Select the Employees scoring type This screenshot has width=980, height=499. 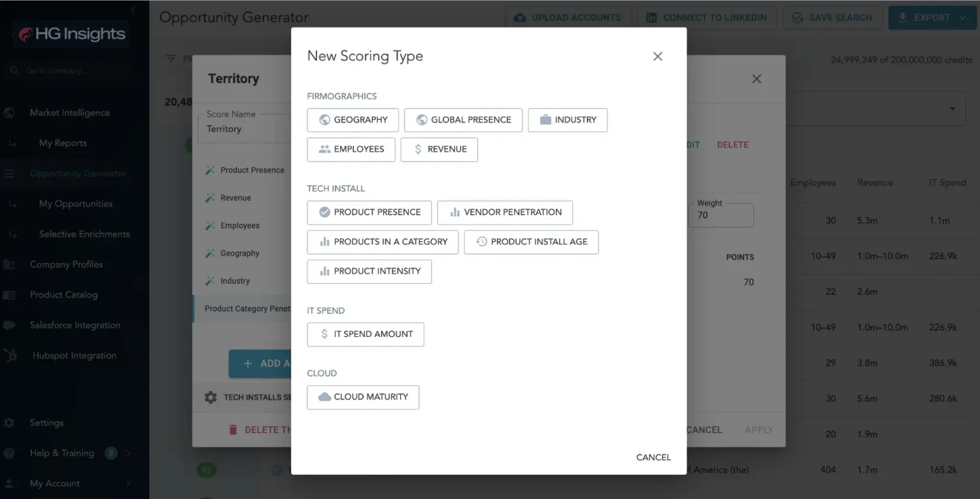pos(351,149)
